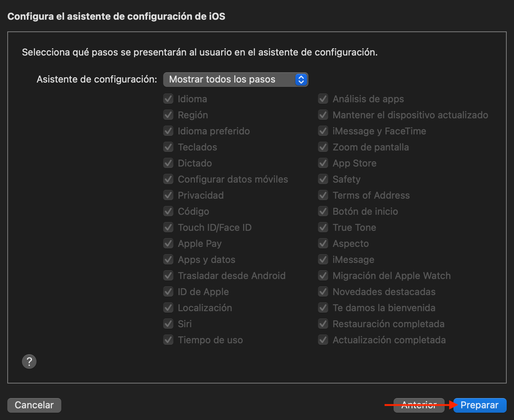Disable the True Tone step

[x=323, y=228]
